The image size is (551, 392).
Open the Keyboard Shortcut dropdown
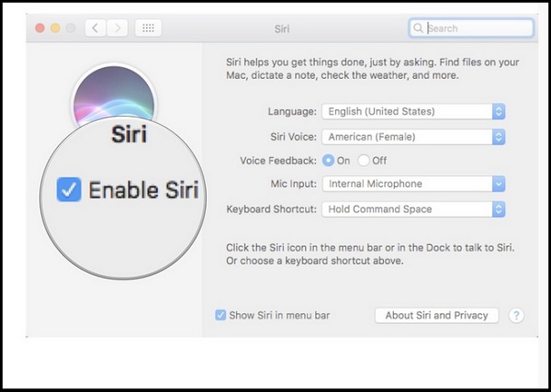[x=413, y=209]
